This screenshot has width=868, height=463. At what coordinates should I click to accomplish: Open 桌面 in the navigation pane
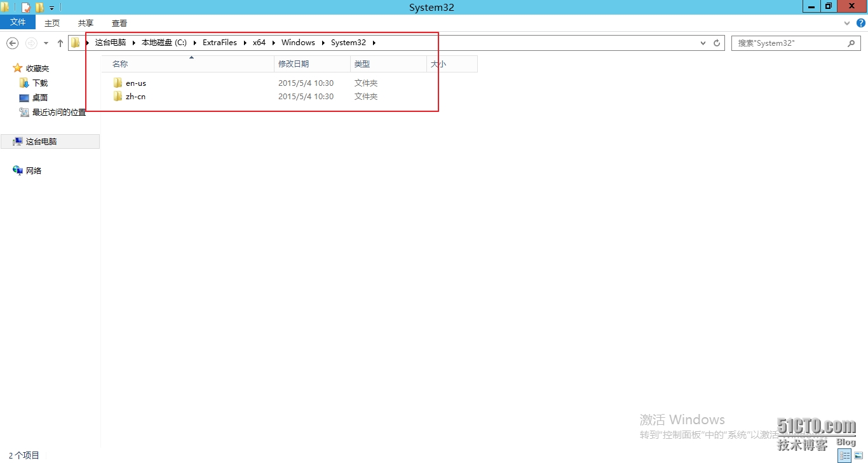click(x=40, y=98)
